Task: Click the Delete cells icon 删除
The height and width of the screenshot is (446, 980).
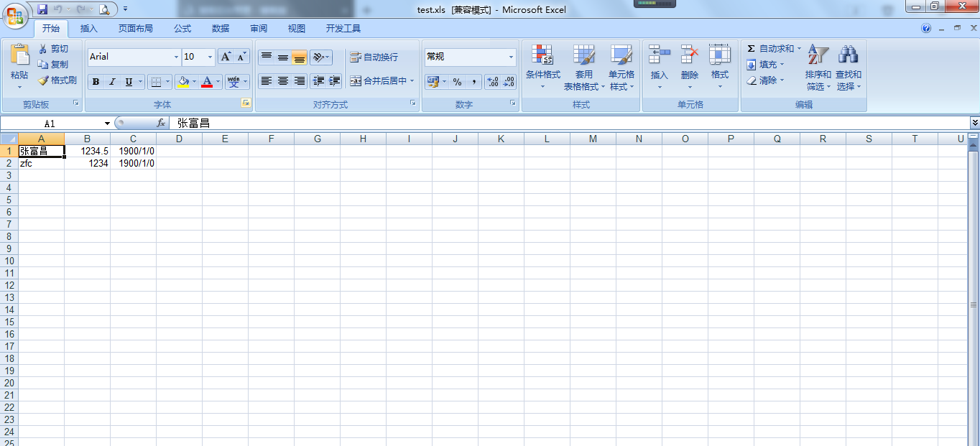Action: point(690,56)
